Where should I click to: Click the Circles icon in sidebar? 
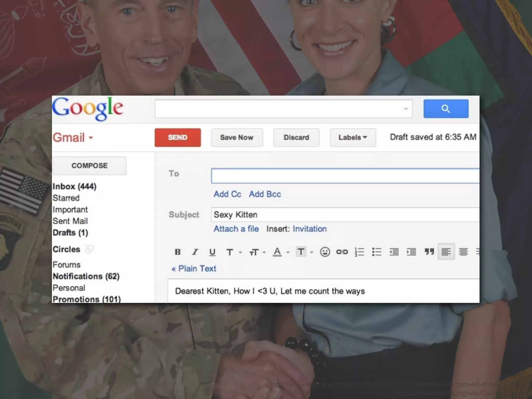click(x=89, y=249)
